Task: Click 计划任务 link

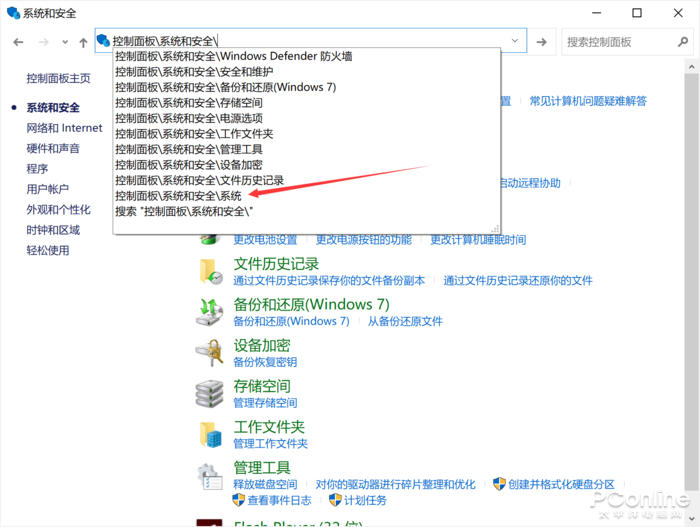Action: coord(365,500)
